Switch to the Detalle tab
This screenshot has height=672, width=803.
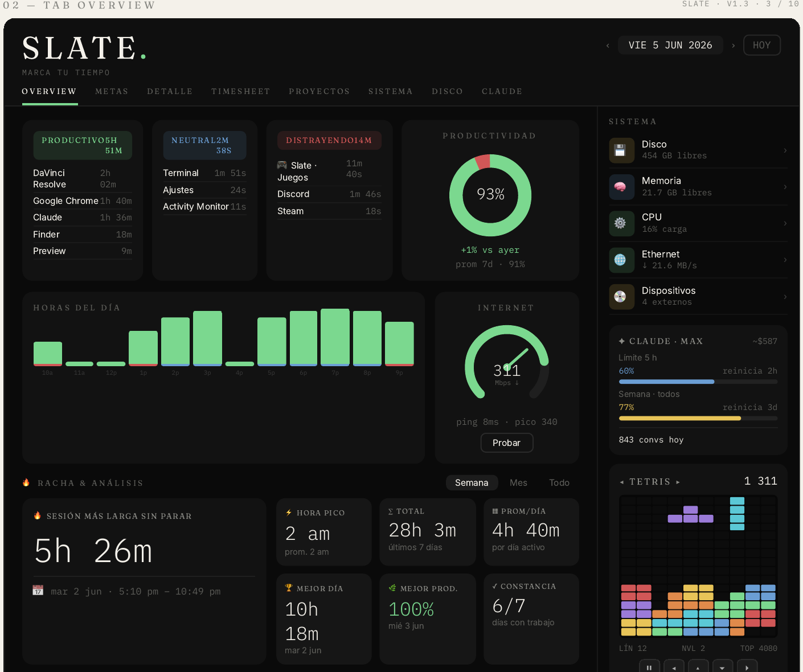(x=170, y=92)
